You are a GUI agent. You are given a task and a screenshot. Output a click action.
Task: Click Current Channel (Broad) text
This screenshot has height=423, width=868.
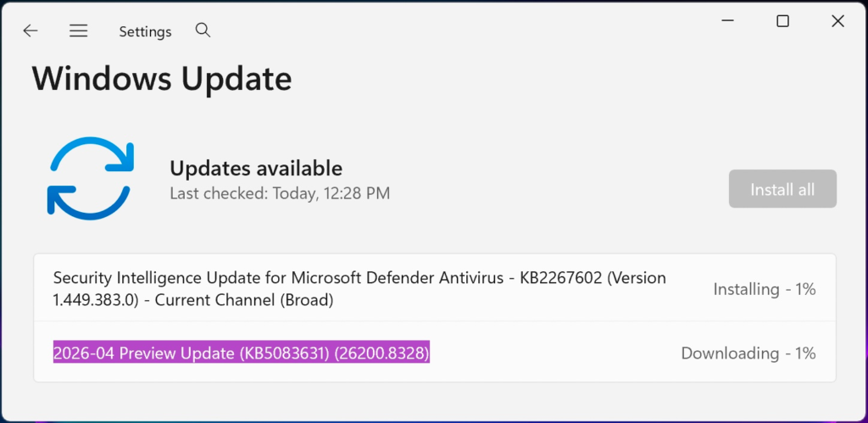[244, 300]
